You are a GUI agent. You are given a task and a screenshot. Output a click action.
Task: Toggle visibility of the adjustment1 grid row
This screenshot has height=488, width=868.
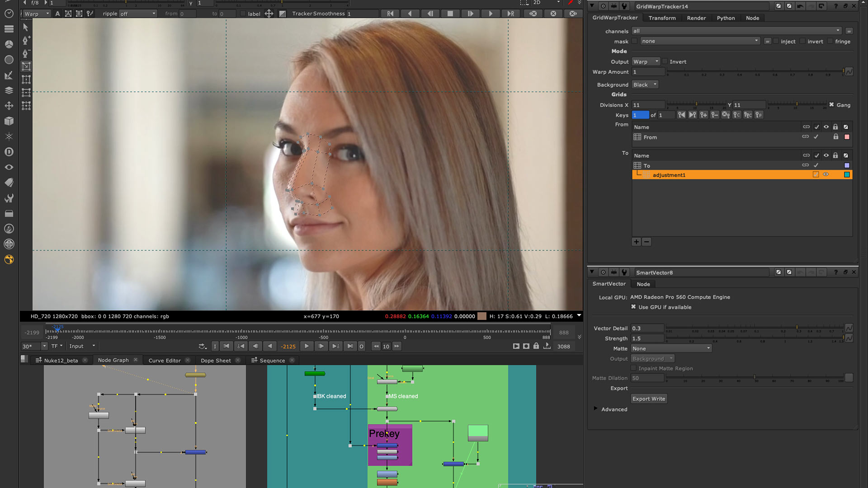click(x=826, y=175)
